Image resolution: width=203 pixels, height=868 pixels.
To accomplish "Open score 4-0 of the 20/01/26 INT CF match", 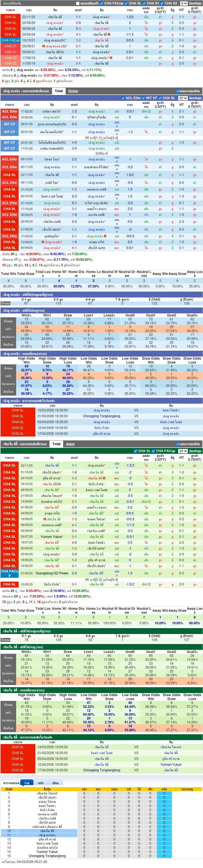I will (x=74, y=143).
